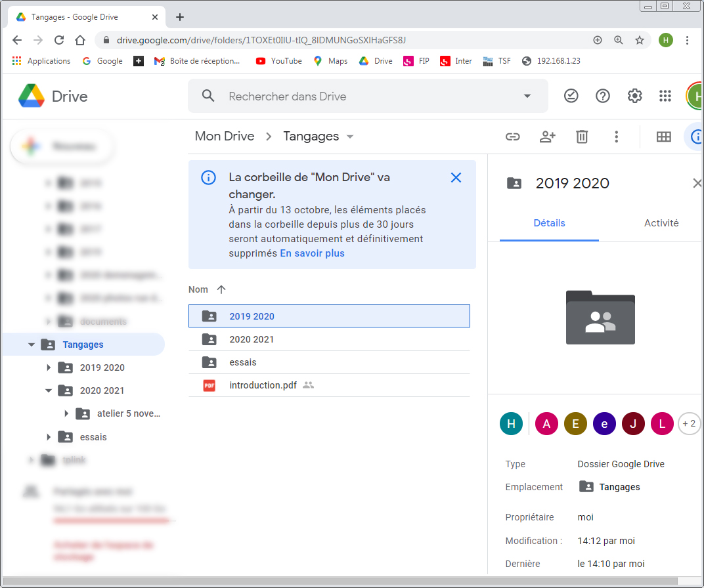Expand the documents folder in sidebar tree
704x588 pixels.
49,321
